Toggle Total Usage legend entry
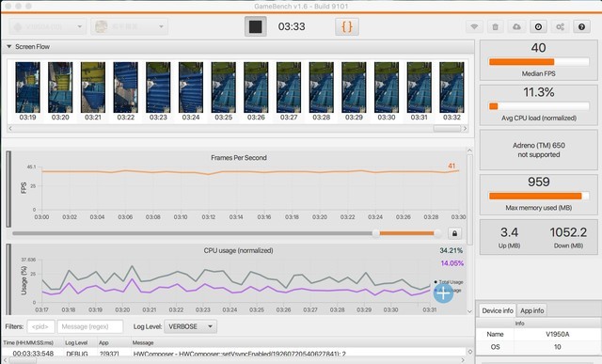 pyautogui.click(x=449, y=282)
